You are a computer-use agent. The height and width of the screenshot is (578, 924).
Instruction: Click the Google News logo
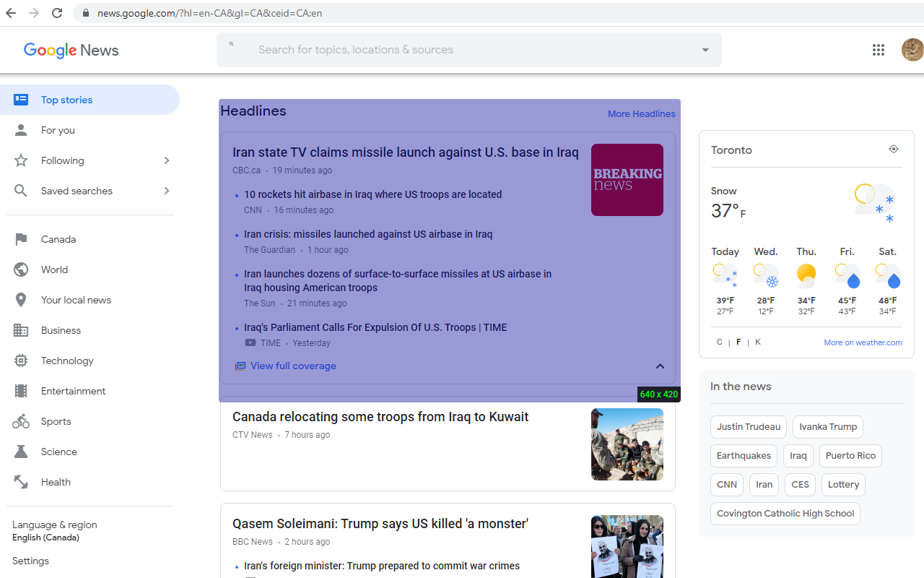point(71,50)
